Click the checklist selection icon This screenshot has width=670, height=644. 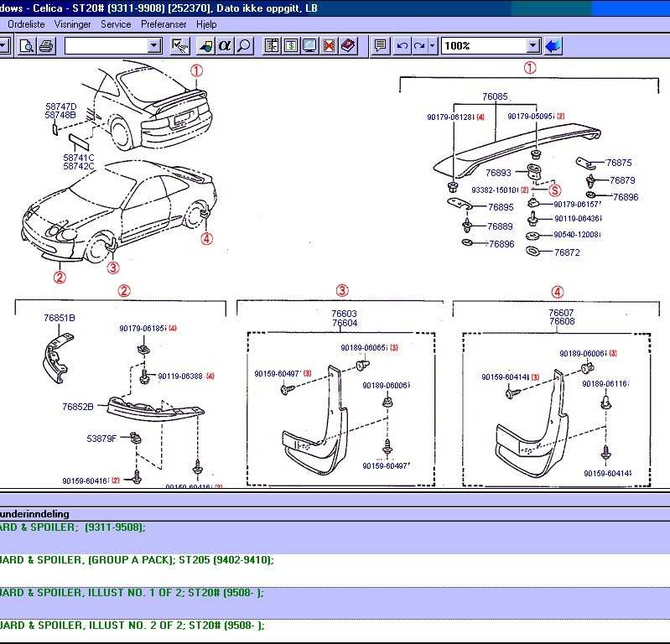click(x=180, y=46)
